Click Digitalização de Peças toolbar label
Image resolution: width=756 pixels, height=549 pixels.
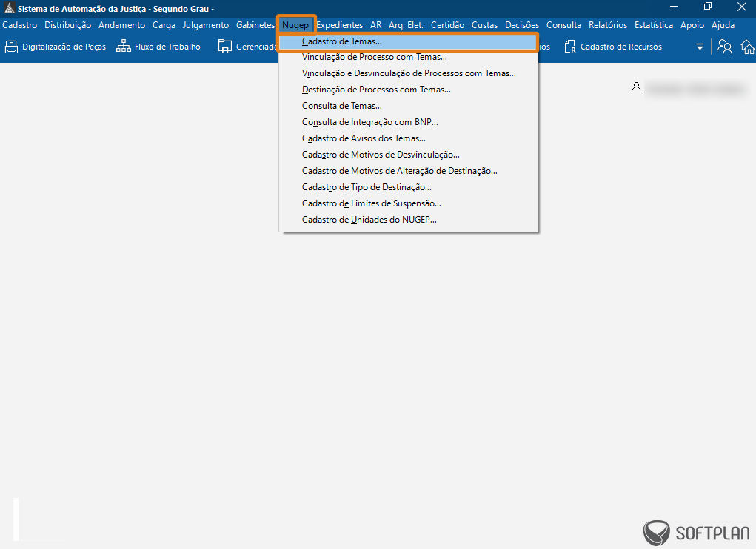[64, 47]
